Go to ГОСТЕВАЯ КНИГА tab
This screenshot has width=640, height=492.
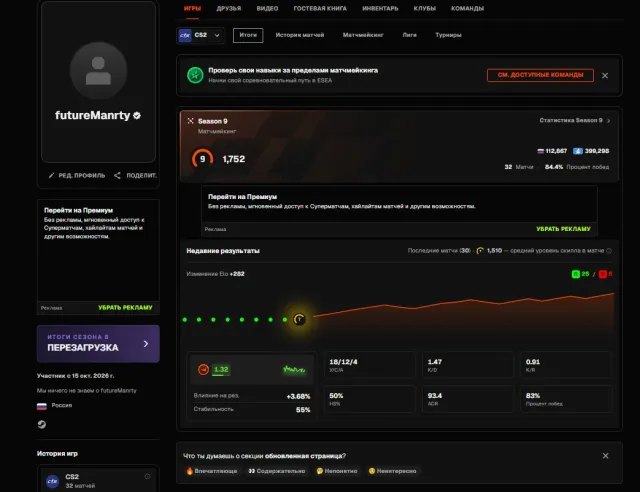tap(320, 9)
